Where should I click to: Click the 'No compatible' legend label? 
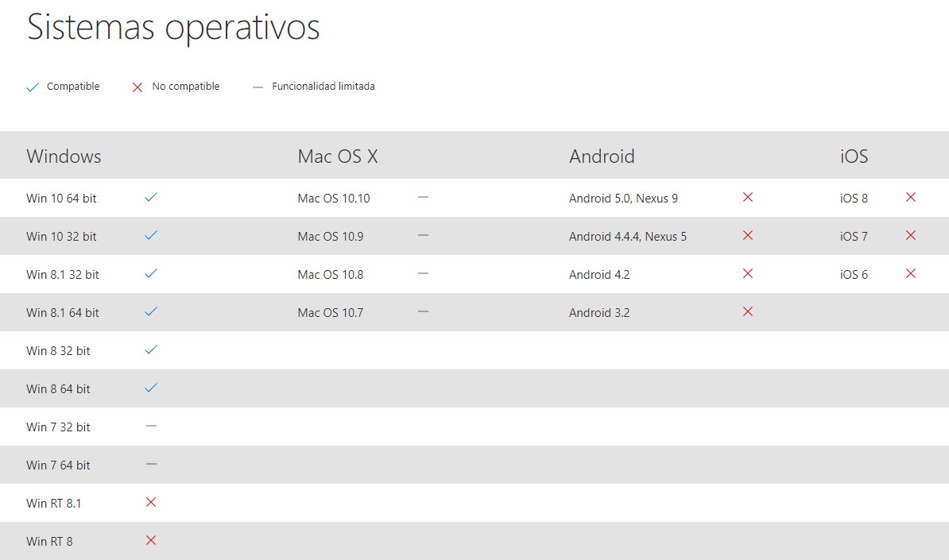tap(186, 87)
